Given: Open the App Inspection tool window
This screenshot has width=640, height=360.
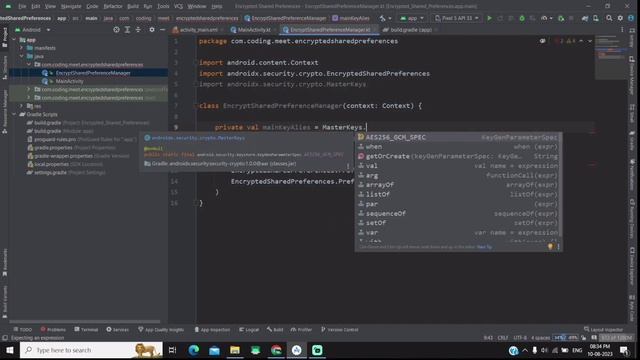Looking at the screenshot, I should (x=212, y=329).
